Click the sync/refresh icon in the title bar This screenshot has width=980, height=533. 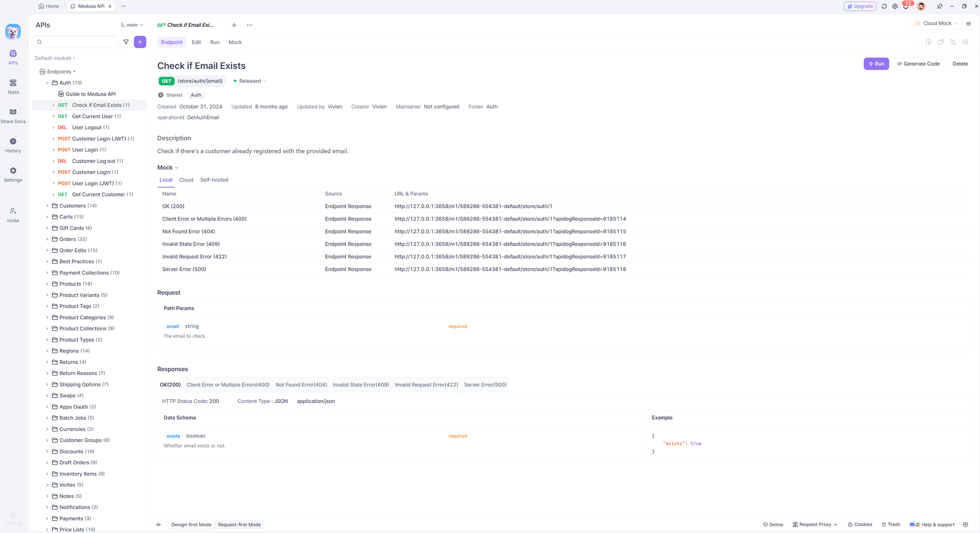(x=883, y=6)
